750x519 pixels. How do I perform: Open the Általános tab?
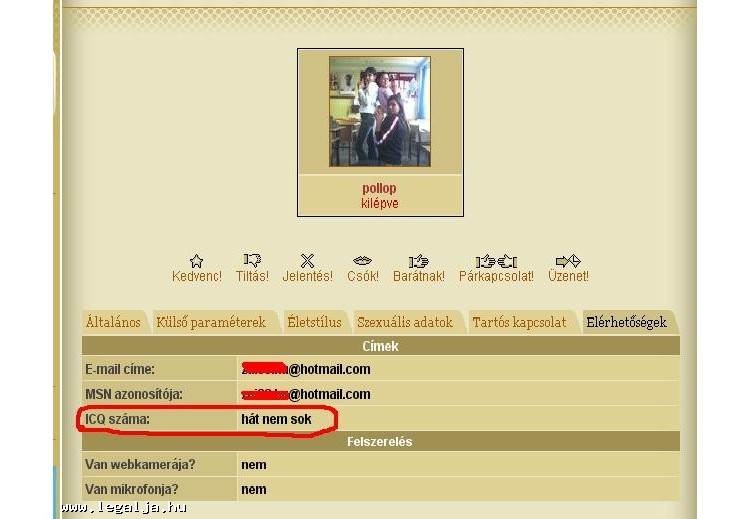pyautogui.click(x=113, y=322)
